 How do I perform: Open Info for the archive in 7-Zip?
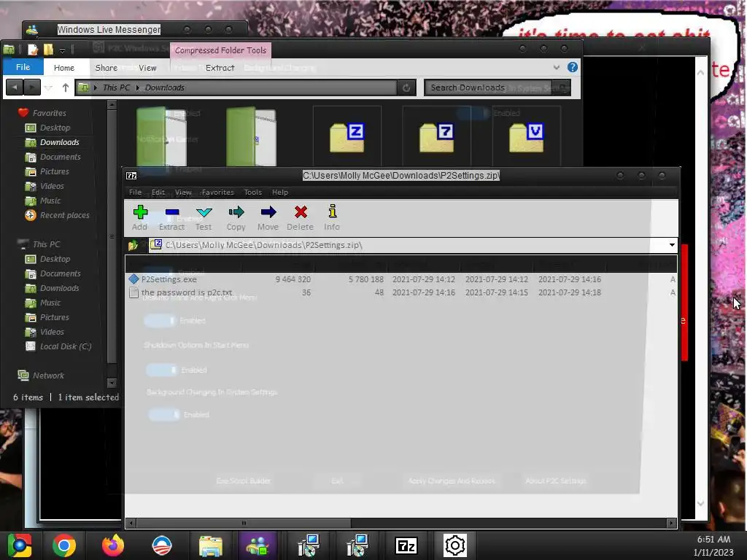point(332,218)
